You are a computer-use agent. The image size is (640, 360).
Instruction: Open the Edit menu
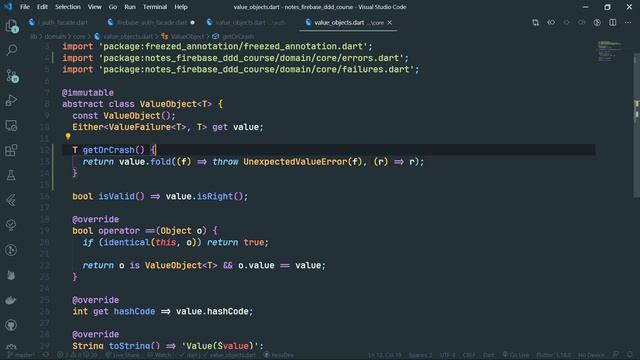[x=42, y=7]
